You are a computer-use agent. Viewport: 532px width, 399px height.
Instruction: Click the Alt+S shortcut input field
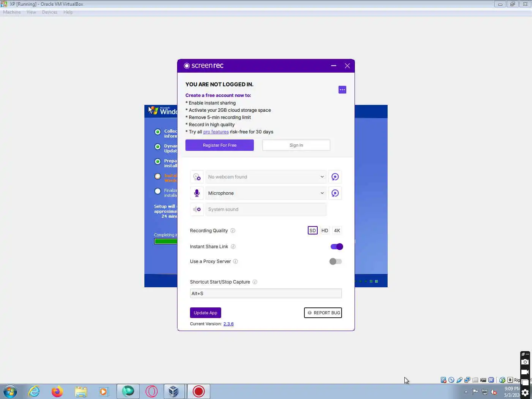point(266,293)
